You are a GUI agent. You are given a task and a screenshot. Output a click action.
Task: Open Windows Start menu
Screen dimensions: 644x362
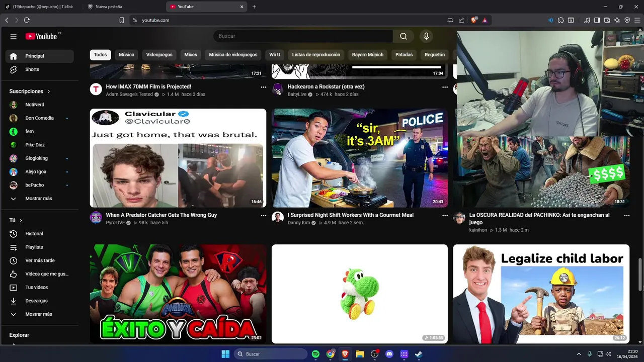pyautogui.click(x=225, y=354)
